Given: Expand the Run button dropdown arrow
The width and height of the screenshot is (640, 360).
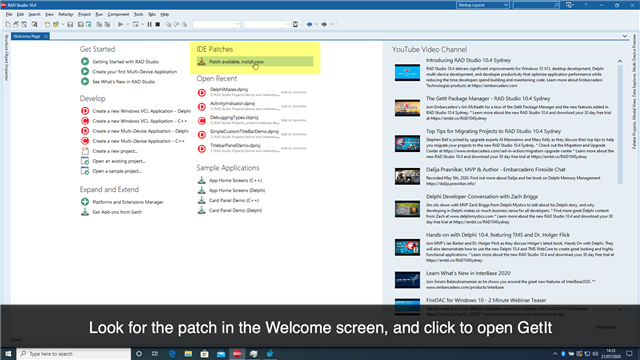Looking at the screenshot, I should (127, 24).
